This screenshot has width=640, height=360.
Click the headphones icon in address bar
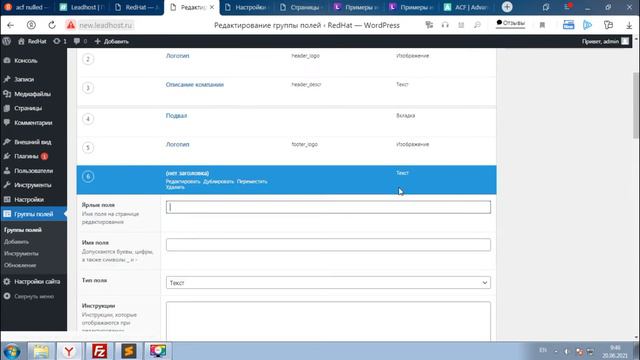(445, 25)
